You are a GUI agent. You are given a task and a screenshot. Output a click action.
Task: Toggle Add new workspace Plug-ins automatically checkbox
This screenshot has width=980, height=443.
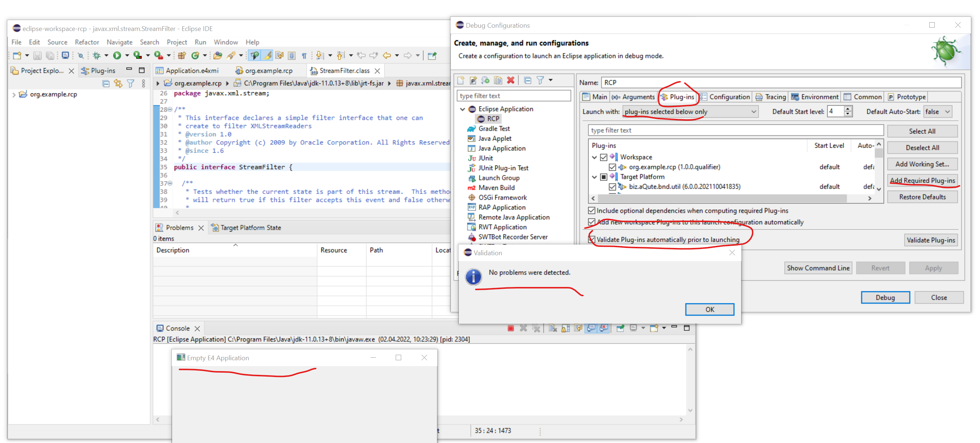pos(592,222)
